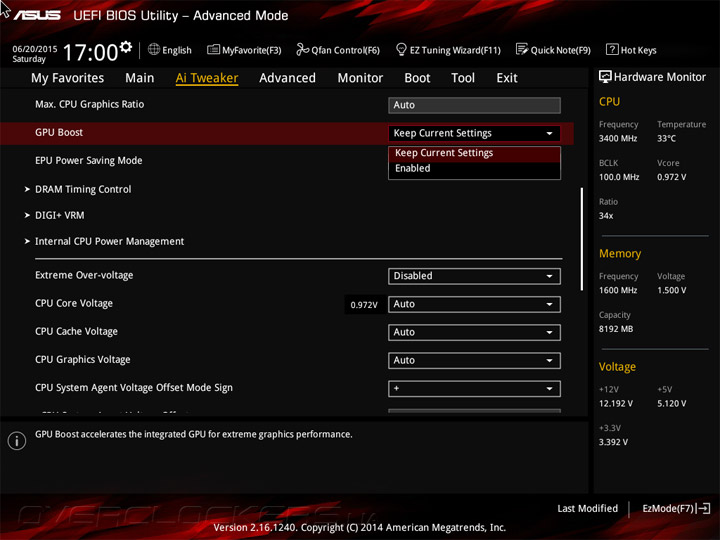Open the CPU Core Voltage dropdown
This screenshot has width=720, height=540.
coord(474,304)
